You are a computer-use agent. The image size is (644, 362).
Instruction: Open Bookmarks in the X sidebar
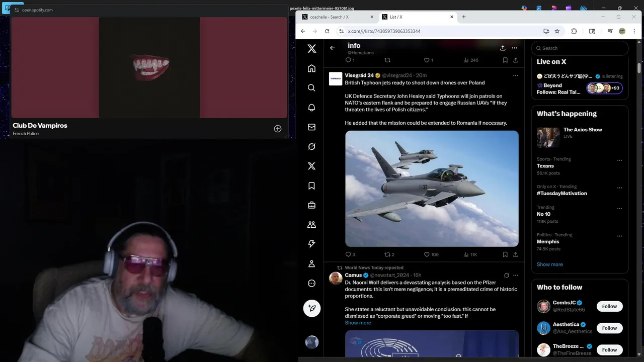(x=311, y=186)
